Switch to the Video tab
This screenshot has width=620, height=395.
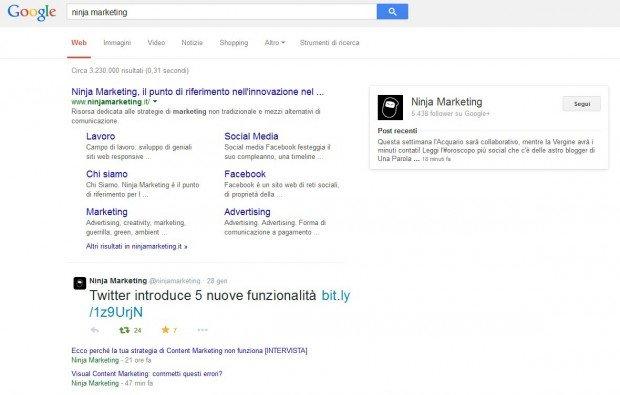[156, 43]
